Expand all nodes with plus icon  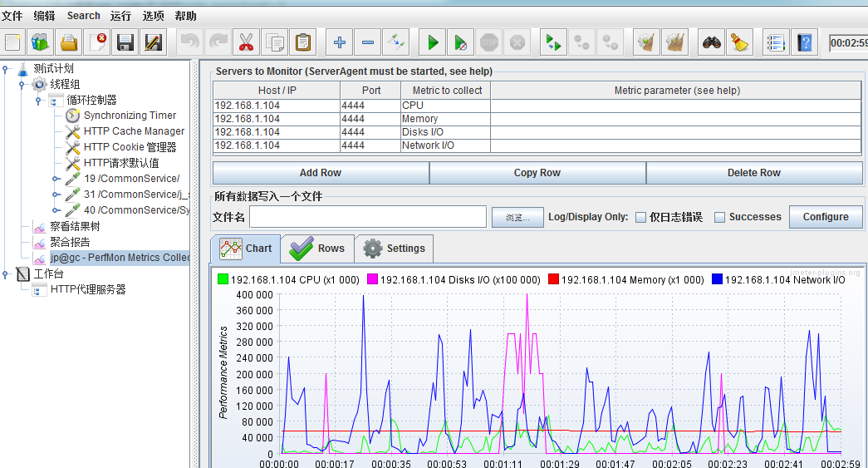click(340, 42)
